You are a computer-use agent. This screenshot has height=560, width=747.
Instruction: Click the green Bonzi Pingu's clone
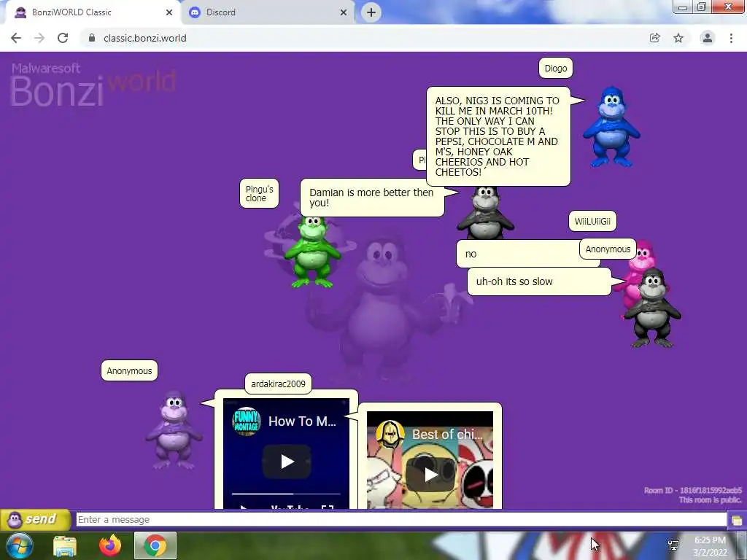click(x=312, y=252)
